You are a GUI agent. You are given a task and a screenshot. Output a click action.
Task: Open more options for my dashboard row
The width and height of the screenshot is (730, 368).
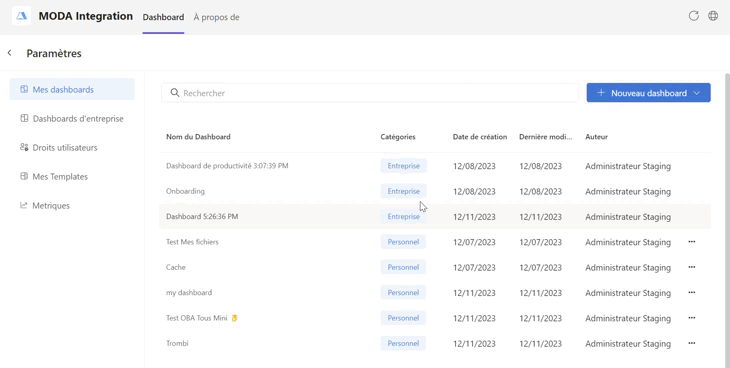click(x=692, y=293)
